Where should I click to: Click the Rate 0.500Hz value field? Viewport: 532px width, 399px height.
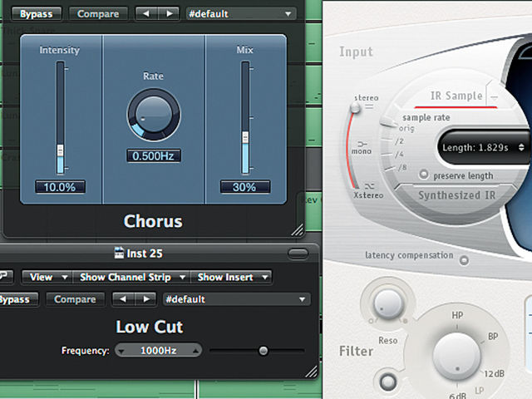[x=153, y=156]
